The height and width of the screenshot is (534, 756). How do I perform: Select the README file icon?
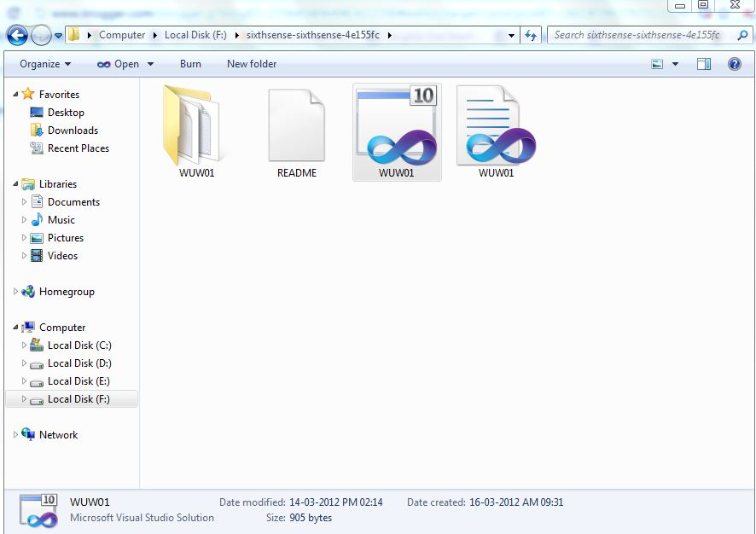[x=296, y=125]
